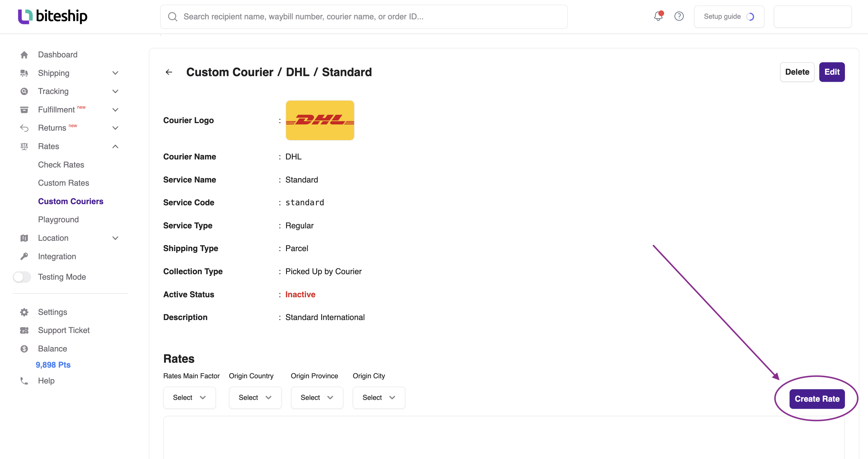Click the Tracking sidebar icon

(x=24, y=91)
